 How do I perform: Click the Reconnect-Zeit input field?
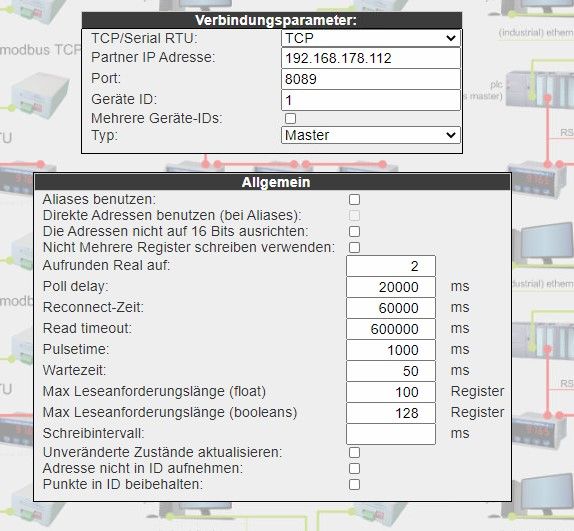pyautogui.click(x=391, y=308)
